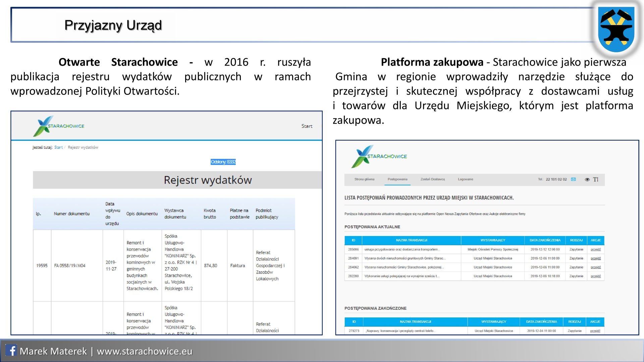The height and width of the screenshot is (362, 644).
Task: Click the amount 874,80
Action: 211,265
